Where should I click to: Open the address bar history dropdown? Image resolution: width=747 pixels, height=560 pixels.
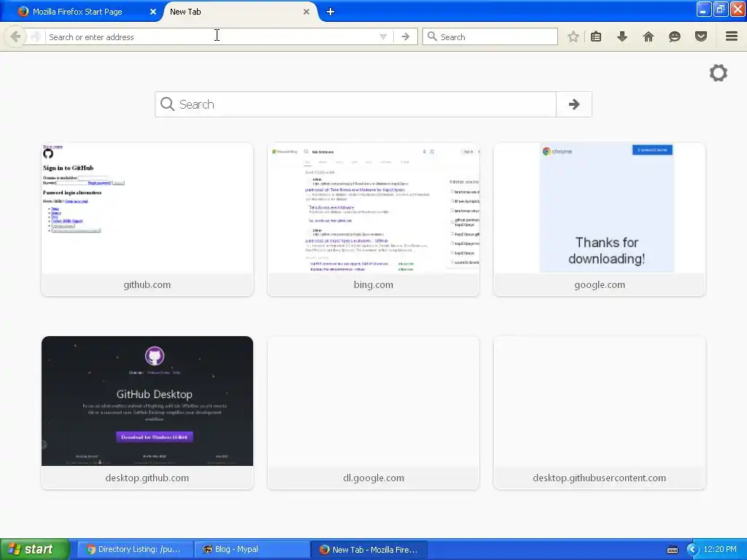(383, 36)
